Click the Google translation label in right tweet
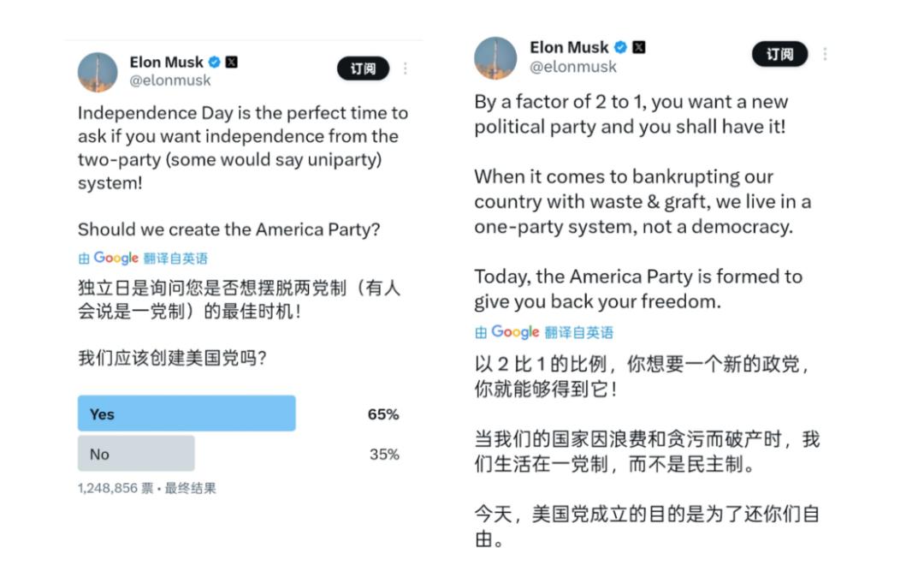This screenshot has width=924, height=583. pyautogui.click(x=544, y=332)
